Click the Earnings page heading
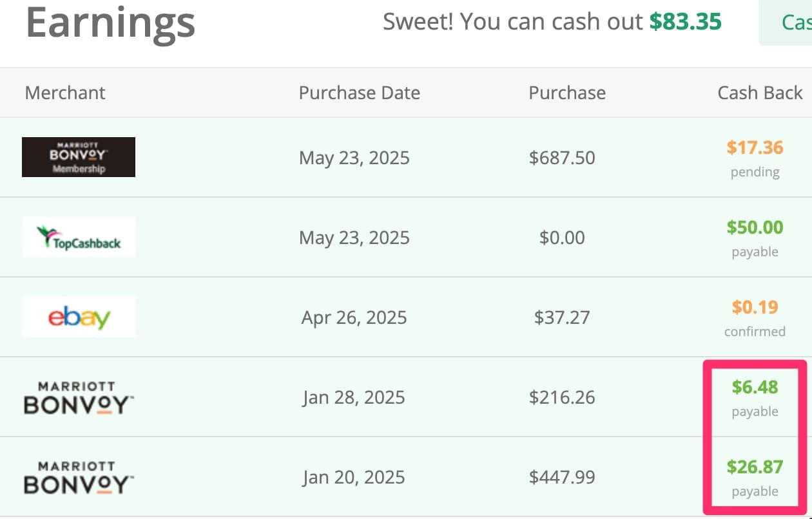The image size is (812, 519). (x=110, y=21)
